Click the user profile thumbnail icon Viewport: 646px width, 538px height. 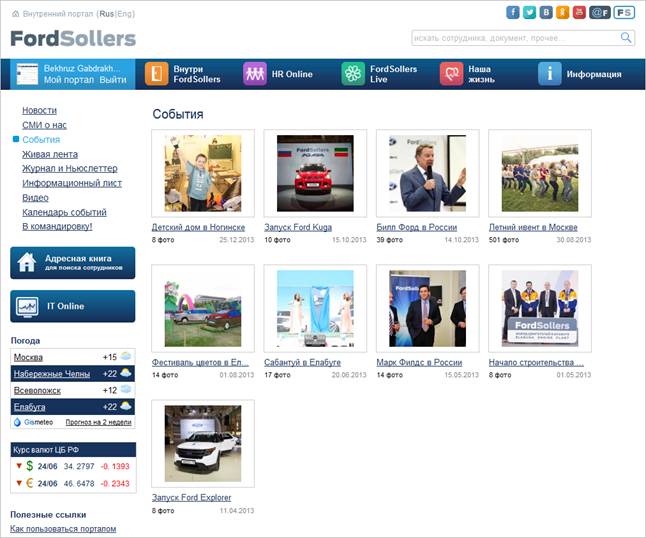(x=27, y=75)
